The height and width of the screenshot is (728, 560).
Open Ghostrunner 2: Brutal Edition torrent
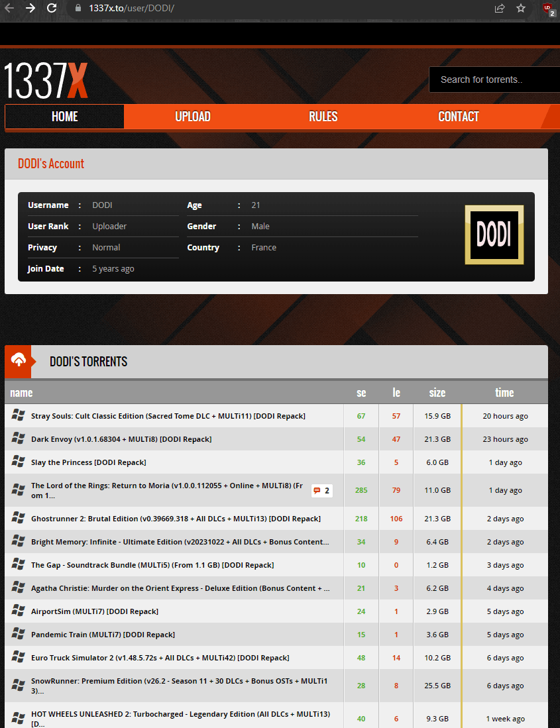coord(176,519)
